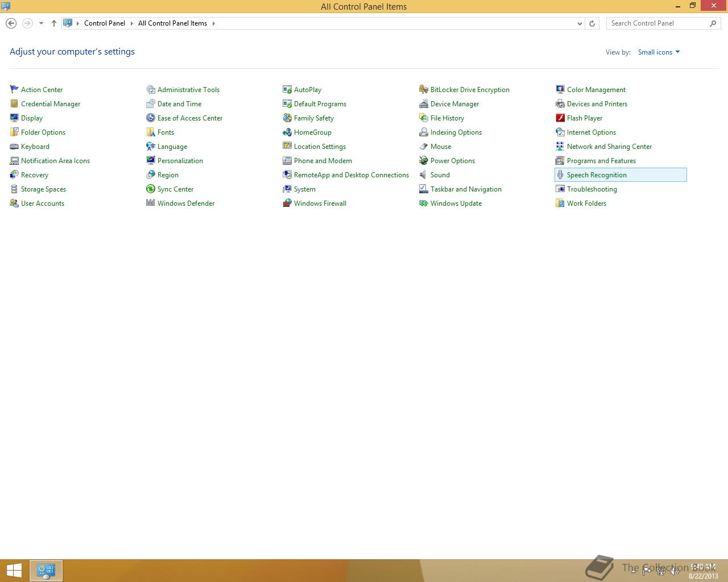Click the Family Safety icon
The height and width of the screenshot is (582, 728).
click(x=287, y=118)
